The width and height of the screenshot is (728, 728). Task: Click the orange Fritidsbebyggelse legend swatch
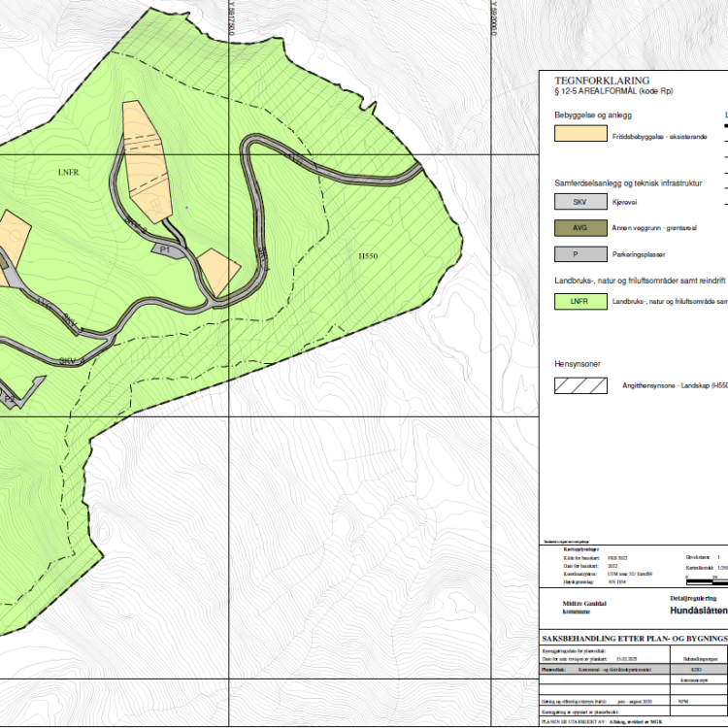pos(580,133)
